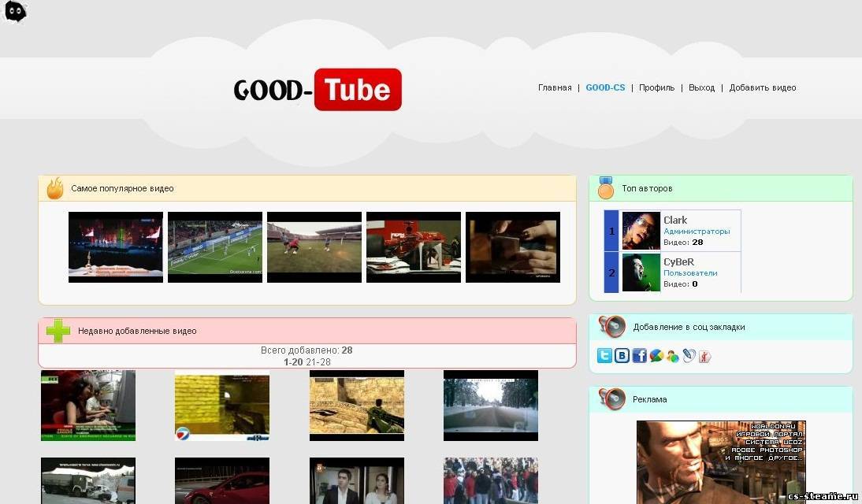Open recent Counter-Strike dust map video
The height and width of the screenshot is (504, 862).
point(357,406)
